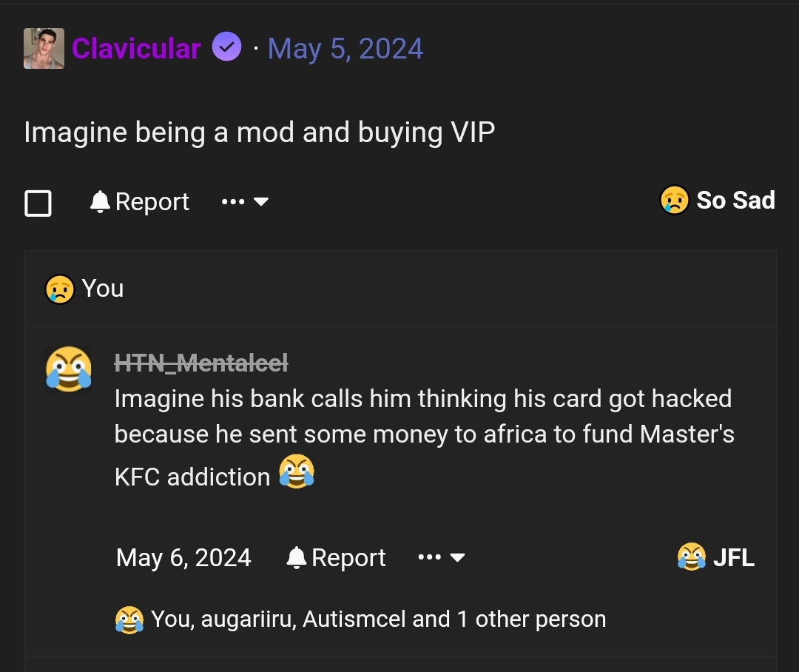View who reacted: click You

[103, 289]
